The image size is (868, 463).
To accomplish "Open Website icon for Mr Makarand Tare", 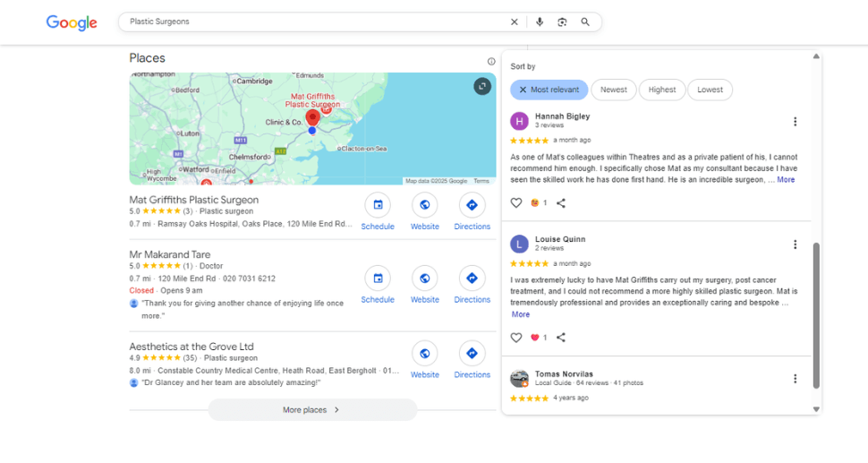I will click(x=425, y=278).
